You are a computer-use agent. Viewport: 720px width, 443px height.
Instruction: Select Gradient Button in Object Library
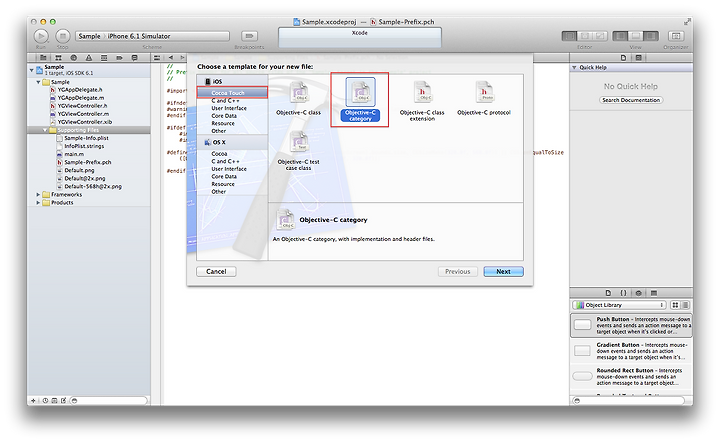coord(631,351)
